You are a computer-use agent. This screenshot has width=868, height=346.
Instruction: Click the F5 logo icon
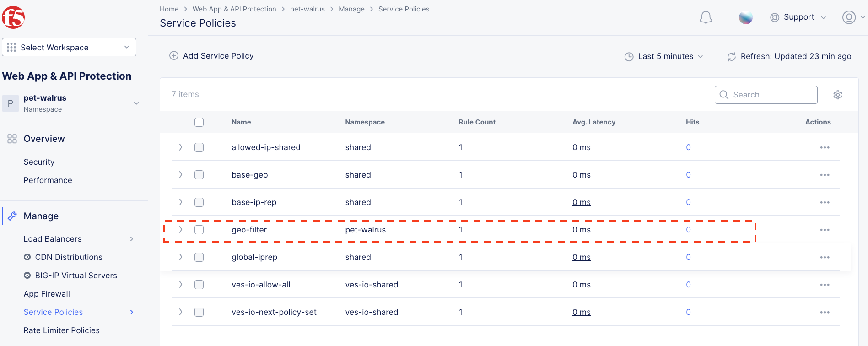[x=13, y=17]
